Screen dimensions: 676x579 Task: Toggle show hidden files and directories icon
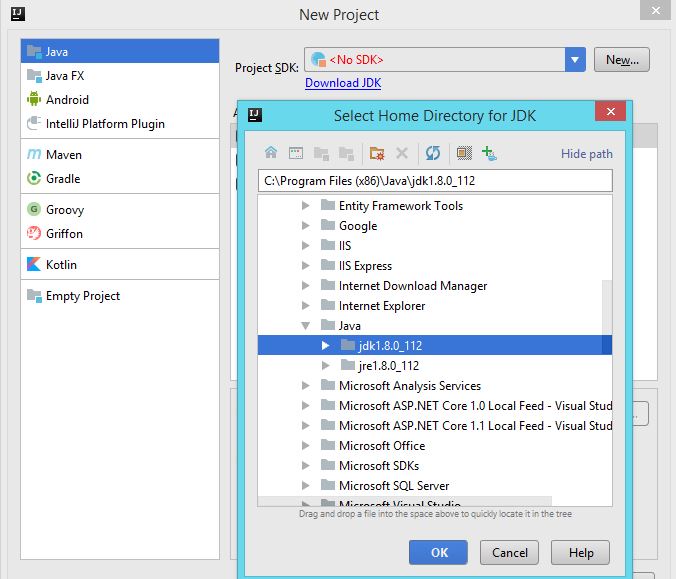click(463, 153)
